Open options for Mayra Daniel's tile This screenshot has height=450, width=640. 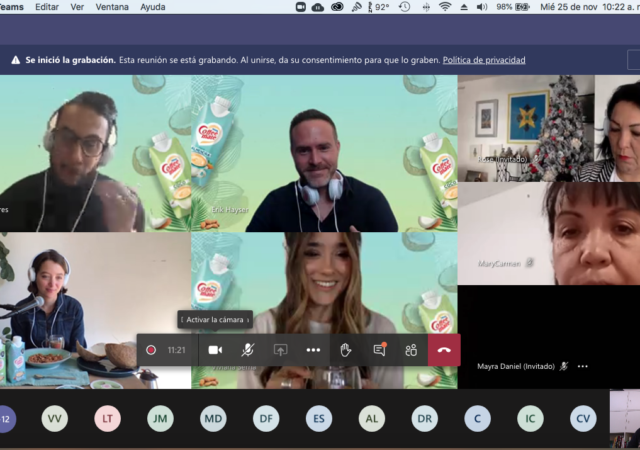click(x=583, y=366)
